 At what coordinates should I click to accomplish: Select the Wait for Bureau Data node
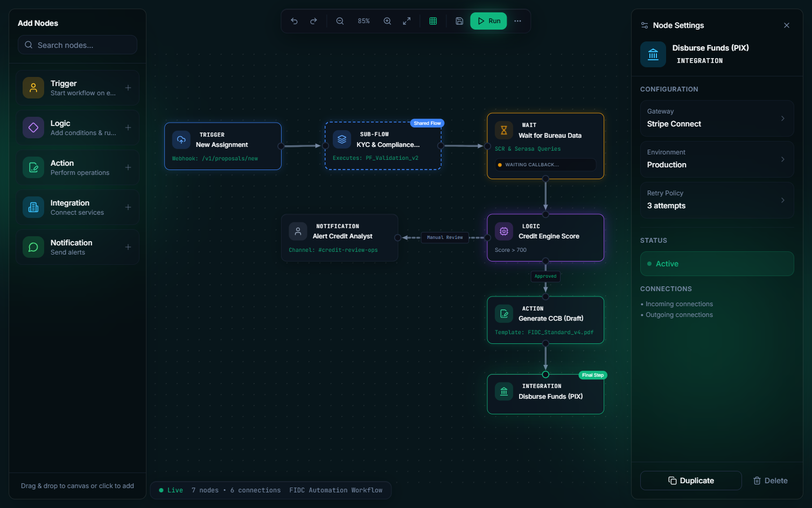coord(545,146)
